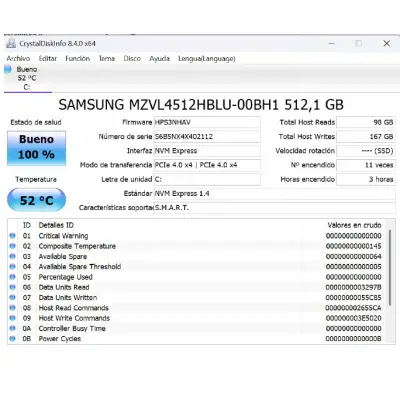Click the Valores en crudo column header
The height and width of the screenshot is (416, 400).
(x=354, y=225)
